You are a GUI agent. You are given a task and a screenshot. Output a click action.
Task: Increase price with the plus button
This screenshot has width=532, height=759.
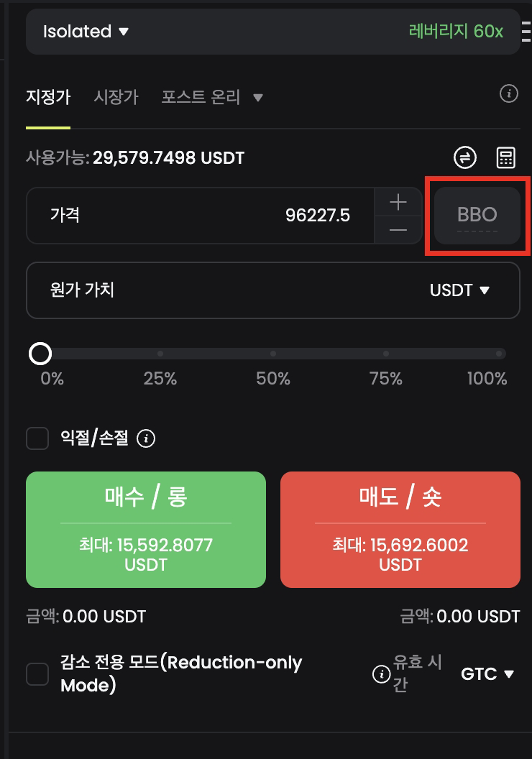point(398,202)
